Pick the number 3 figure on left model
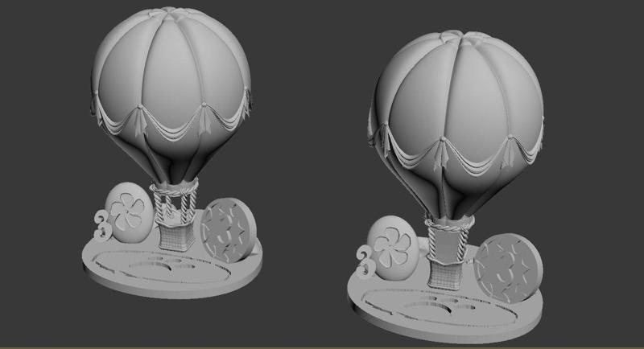 (102, 224)
